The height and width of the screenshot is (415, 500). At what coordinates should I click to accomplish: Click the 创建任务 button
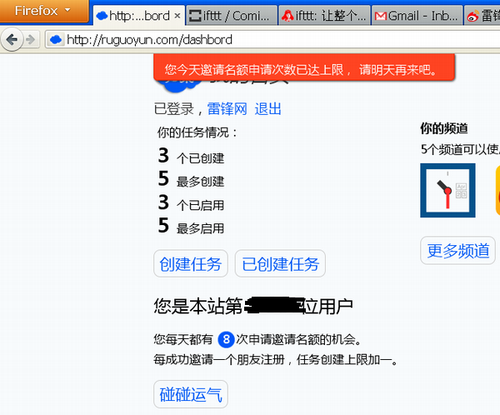pyautogui.click(x=191, y=264)
